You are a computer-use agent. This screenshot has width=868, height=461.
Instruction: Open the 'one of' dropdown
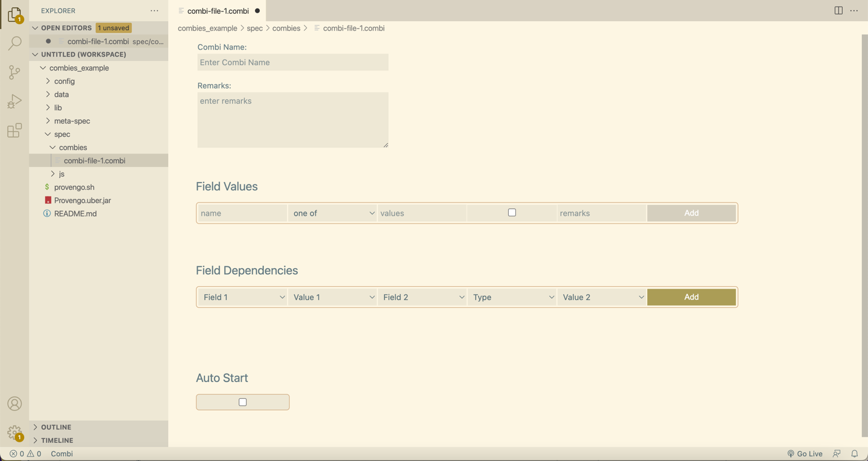pos(333,213)
